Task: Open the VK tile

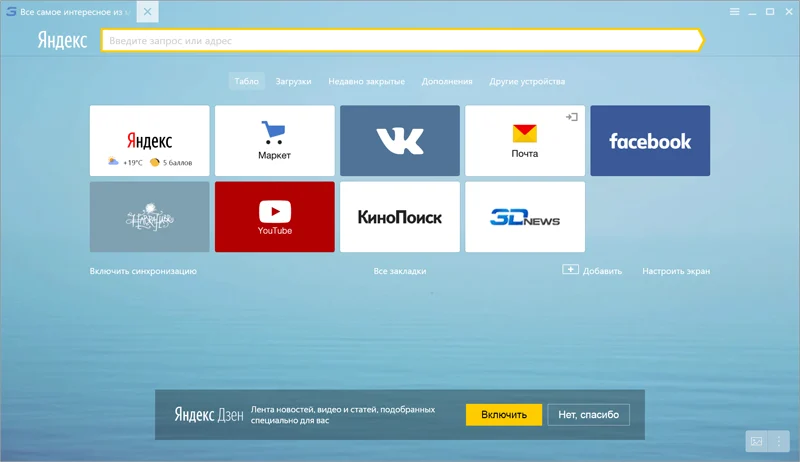Action: point(399,140)
